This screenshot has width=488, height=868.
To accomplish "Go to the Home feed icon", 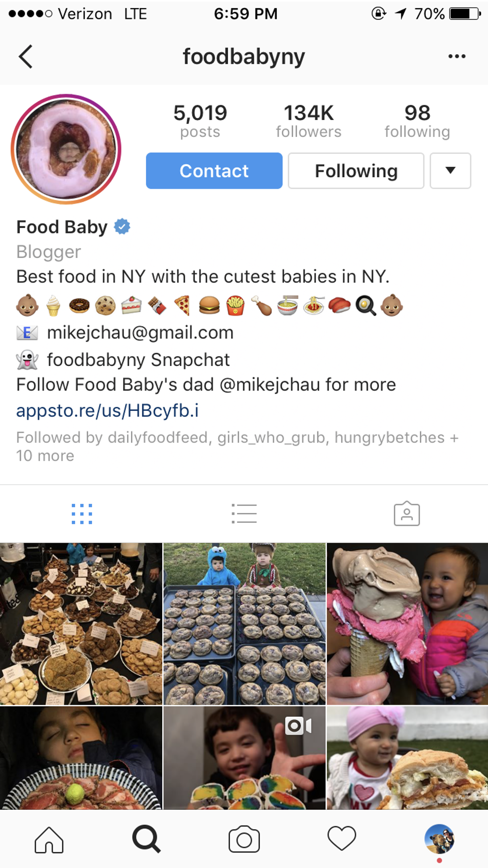I will (x=49, y=840).
